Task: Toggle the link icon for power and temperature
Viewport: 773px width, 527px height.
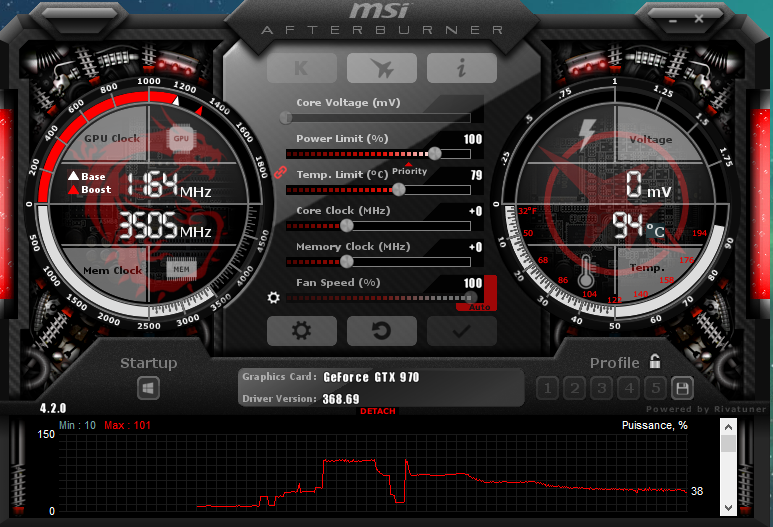Action: (x=280, y=172)
